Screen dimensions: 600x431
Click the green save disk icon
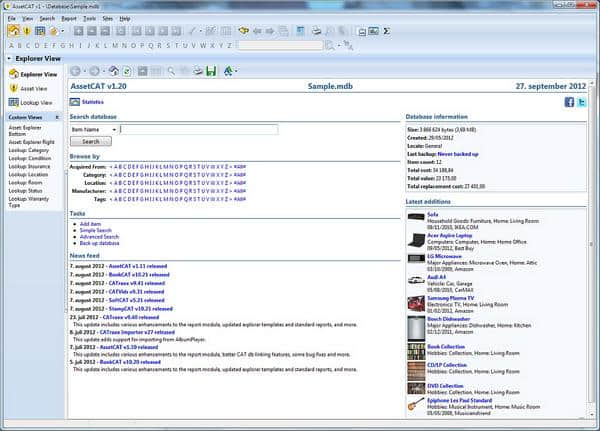point(211,71)
